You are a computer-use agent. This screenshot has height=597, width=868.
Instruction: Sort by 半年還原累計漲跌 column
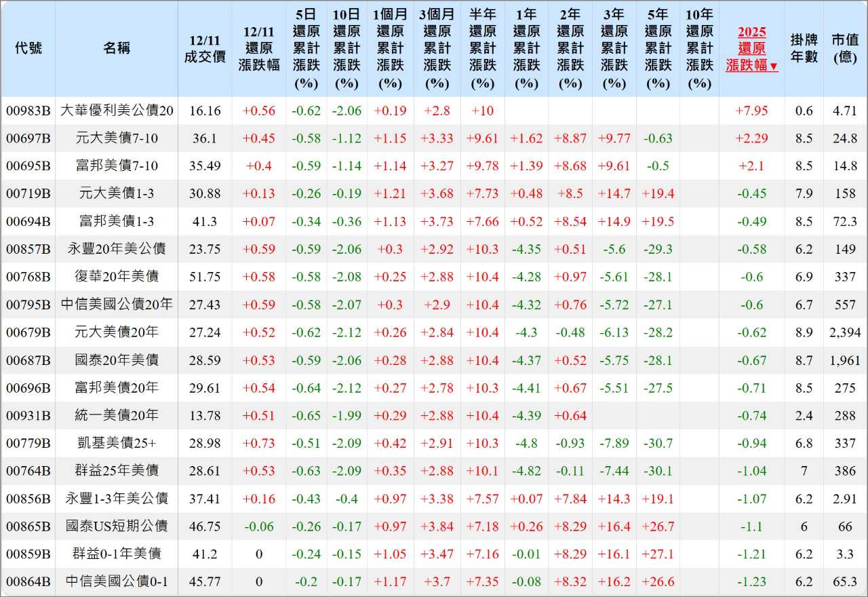(x=482, y=50)
